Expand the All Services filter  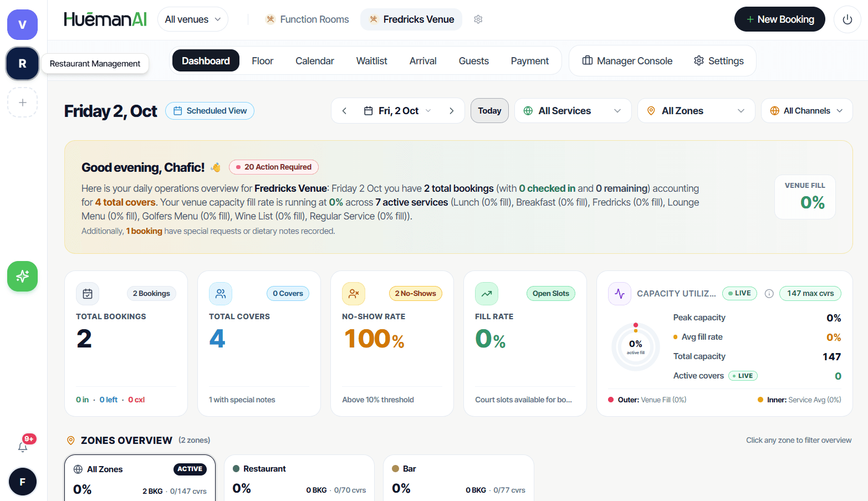[573, 111]
